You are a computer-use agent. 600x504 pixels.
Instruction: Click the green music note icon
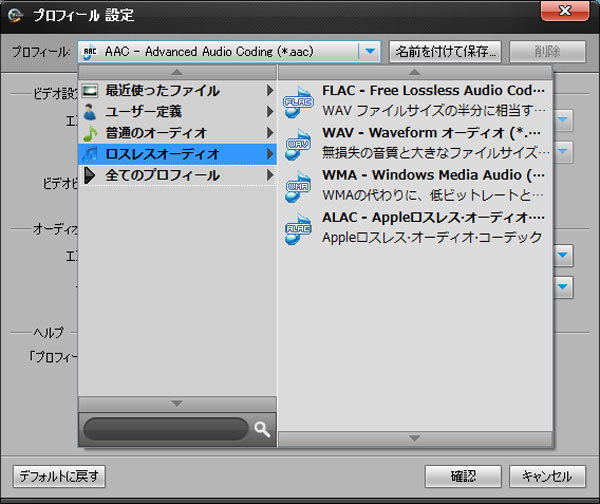click(x=90, y=133)
